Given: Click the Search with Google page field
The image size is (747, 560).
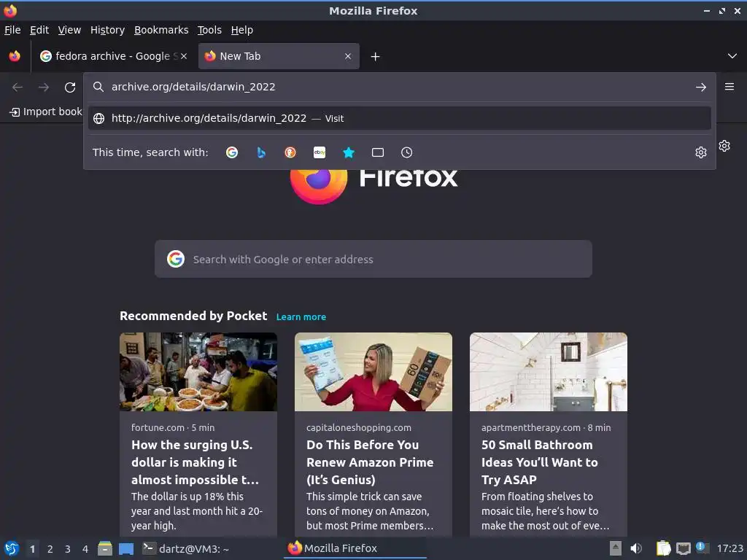Looking at the screenshot, I should (x=373, y=259).
